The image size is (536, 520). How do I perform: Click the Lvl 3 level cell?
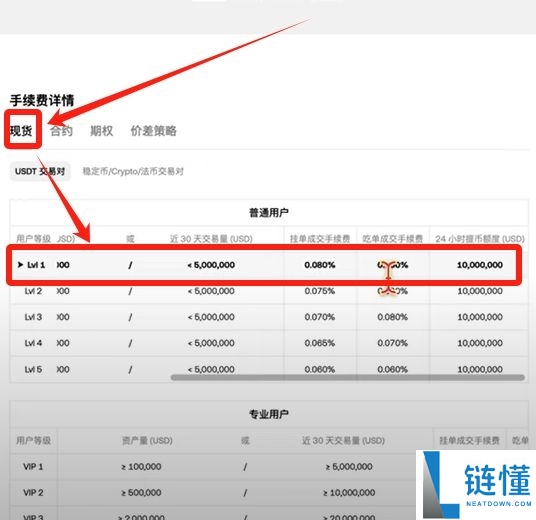(x=34, y=317)
